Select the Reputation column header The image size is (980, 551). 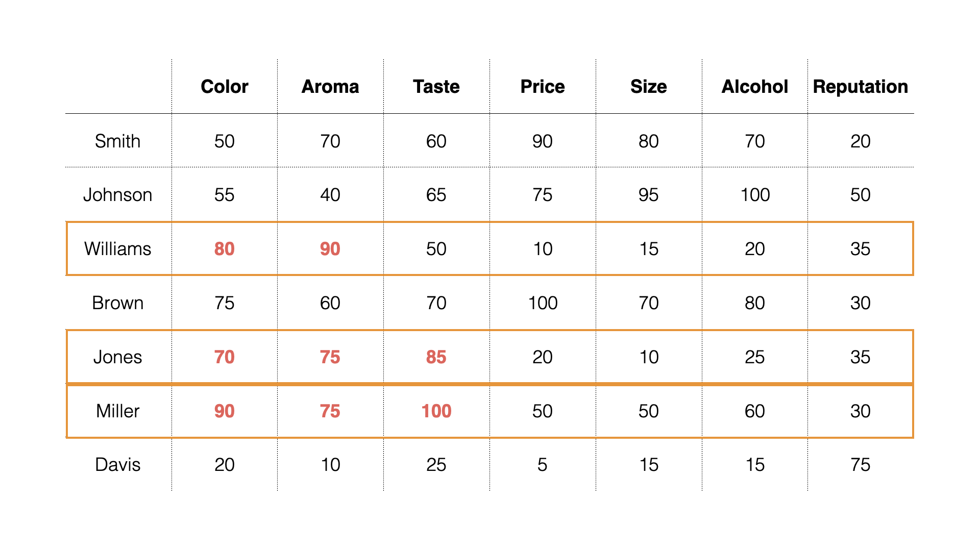860,87
